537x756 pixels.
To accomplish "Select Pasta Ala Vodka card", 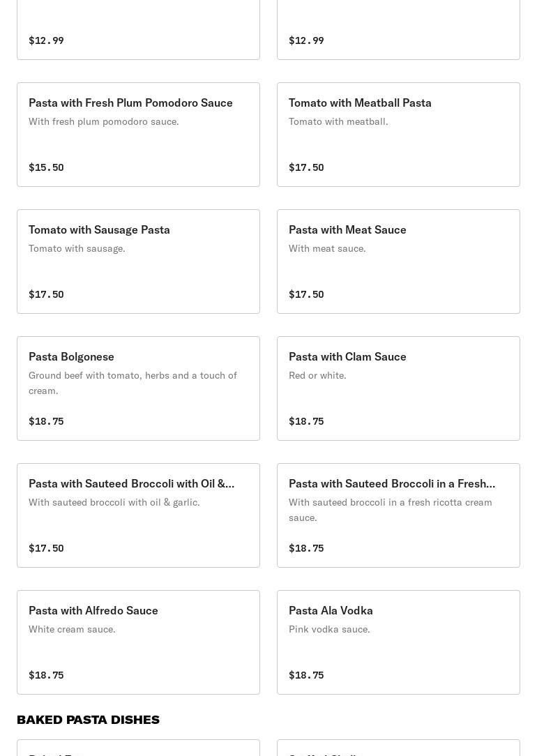I will pos(398,642).
